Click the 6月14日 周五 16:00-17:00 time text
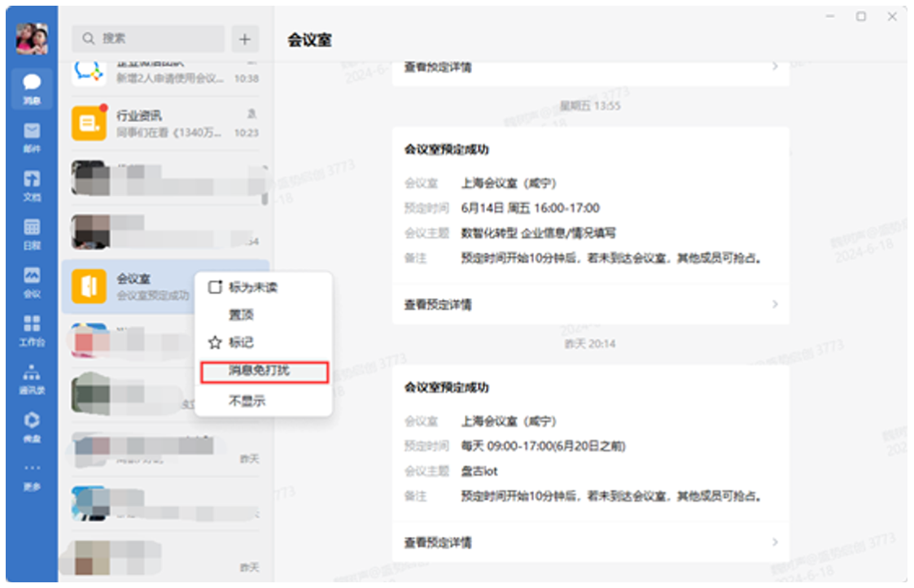This screenshot has width=914, height=588. 530,208
